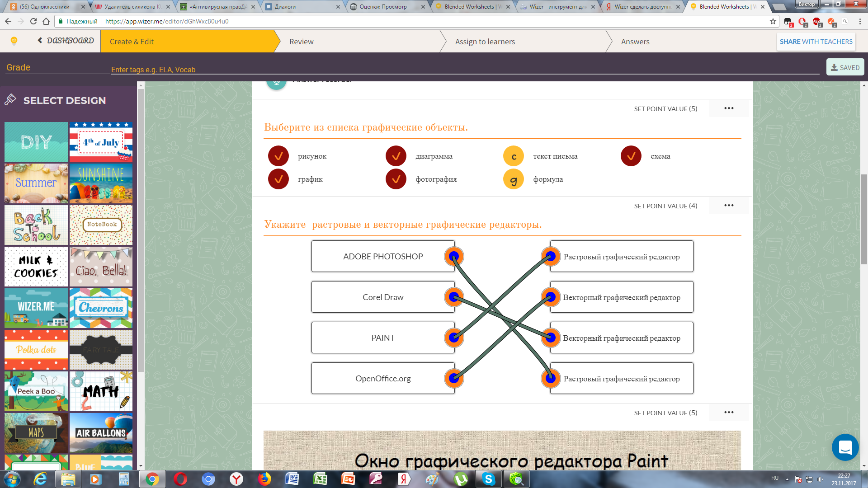The width and height of the screenshot is (868, 488).
Task: Open the Review step tab
Action: pyautogui.click(x=302, y=42)
